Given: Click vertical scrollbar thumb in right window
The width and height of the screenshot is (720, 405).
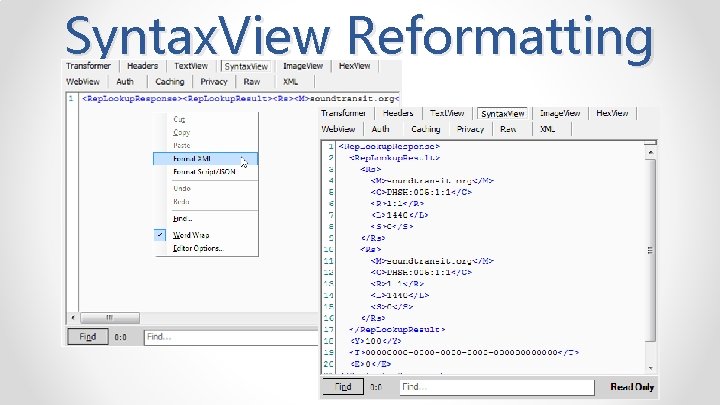Looking at the screenshot, I should click(650, 250).
